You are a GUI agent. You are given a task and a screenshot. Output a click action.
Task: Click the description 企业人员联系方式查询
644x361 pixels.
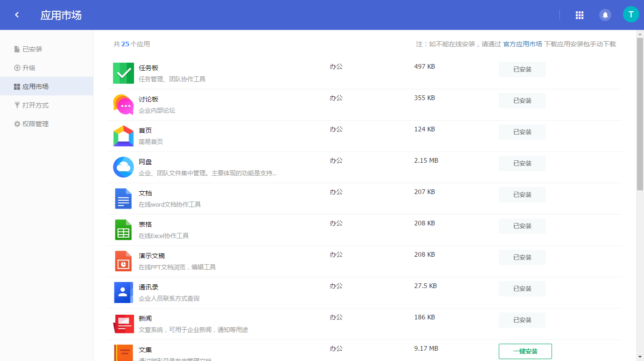pos(169,298)
